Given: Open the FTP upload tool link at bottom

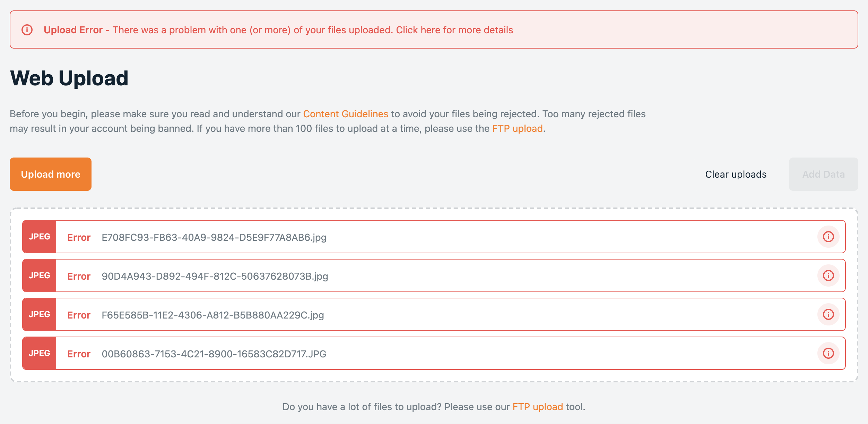Looking at the screenshot, I should pyautogui.click(x=537, y=407).
